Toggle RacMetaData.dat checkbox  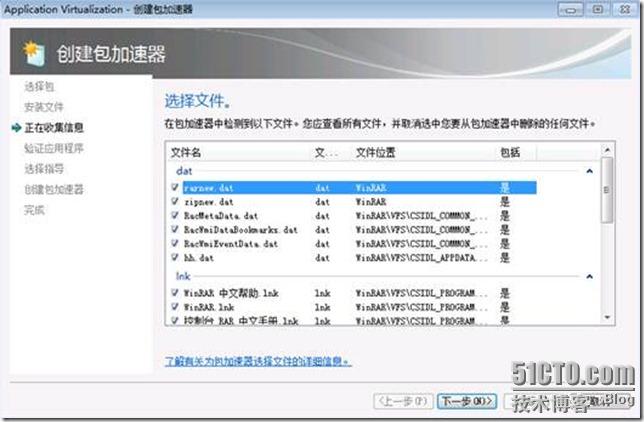(x=175, y=215)
